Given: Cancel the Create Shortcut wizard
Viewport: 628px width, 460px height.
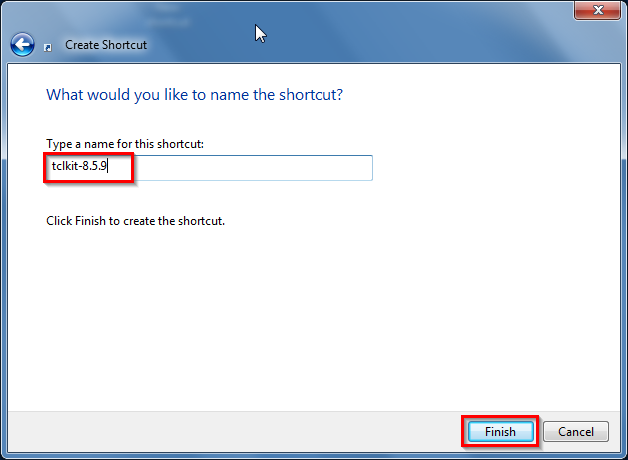Looking at the screenshot, I should pos(576,432).
